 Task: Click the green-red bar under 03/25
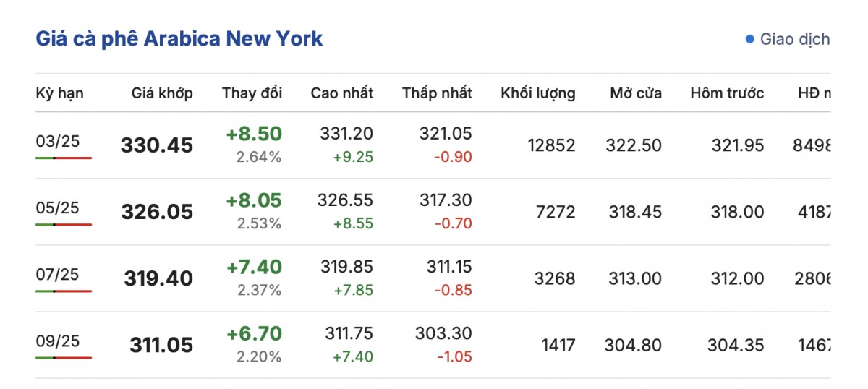coord(64,158)
